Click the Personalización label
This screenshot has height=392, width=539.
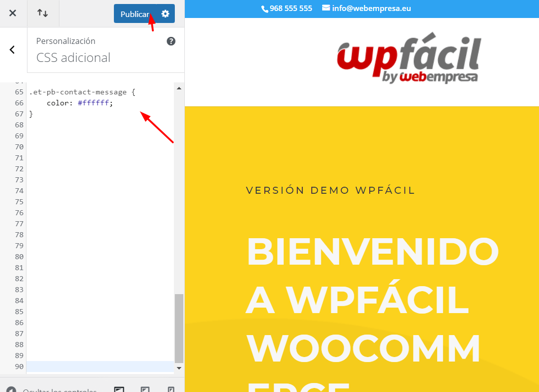pos(65,41)
